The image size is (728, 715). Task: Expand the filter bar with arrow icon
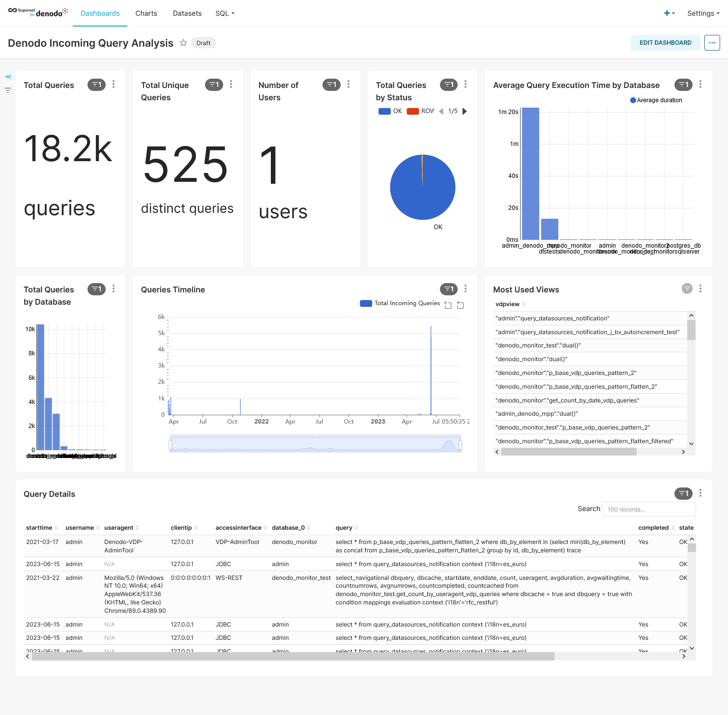click(x=8, y=77)
